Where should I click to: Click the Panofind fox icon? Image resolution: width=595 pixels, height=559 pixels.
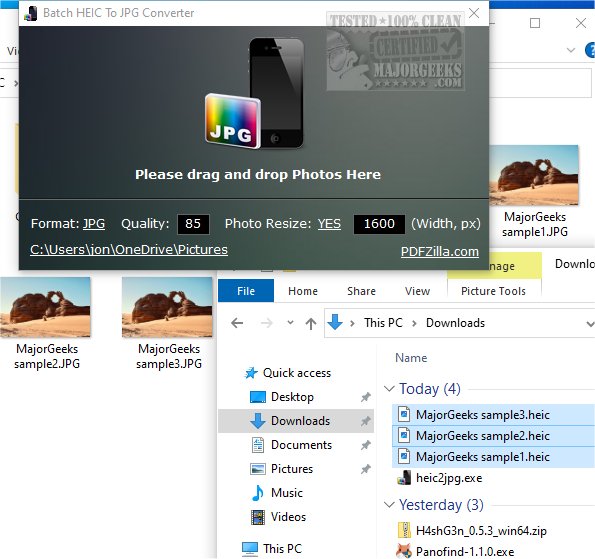coord(404,551)
